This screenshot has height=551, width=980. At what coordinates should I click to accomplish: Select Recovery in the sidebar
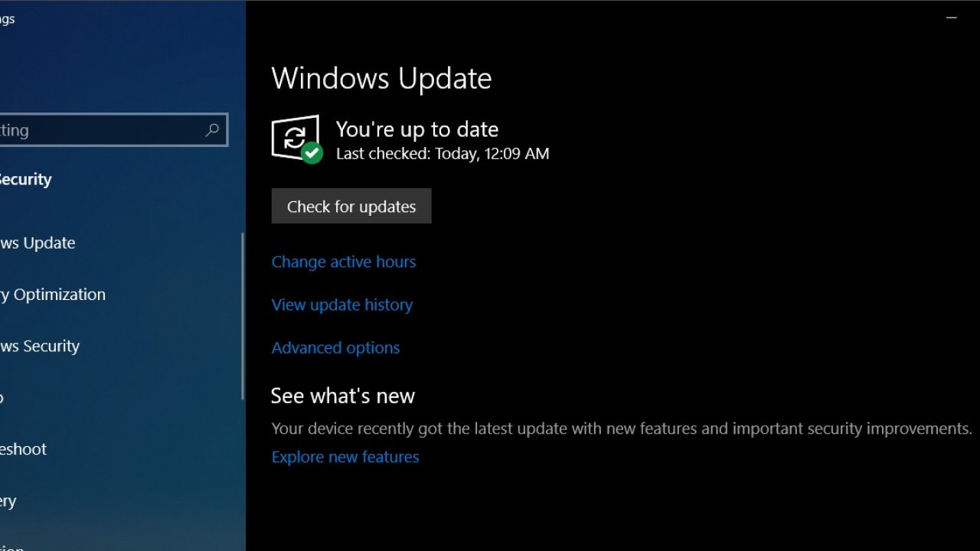coord(9,501)
